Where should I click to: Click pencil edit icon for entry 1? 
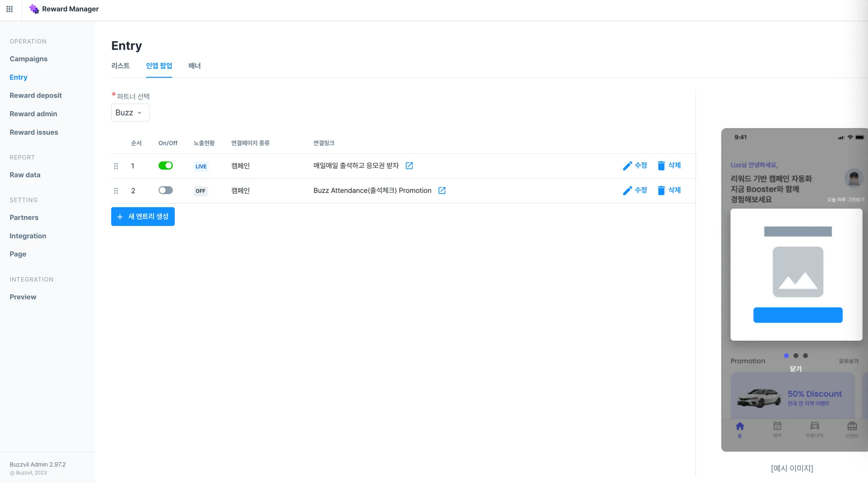point(627,166)
